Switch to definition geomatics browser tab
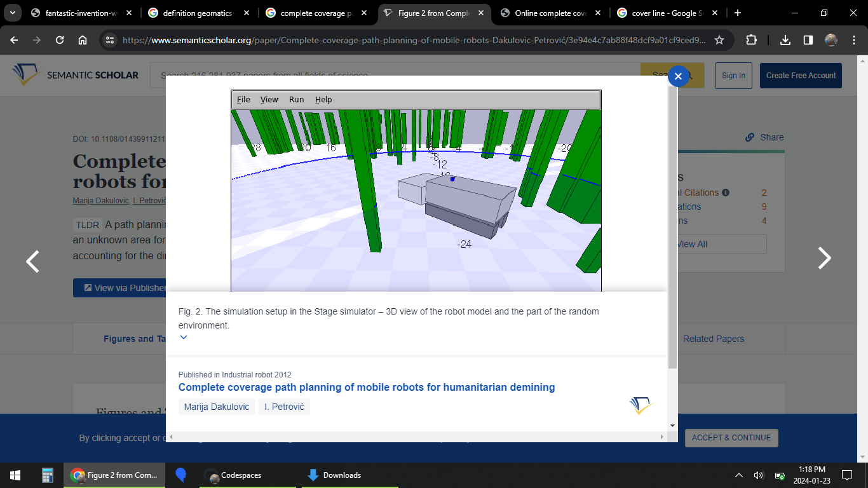The image size is (868, 488). [199, 13]
